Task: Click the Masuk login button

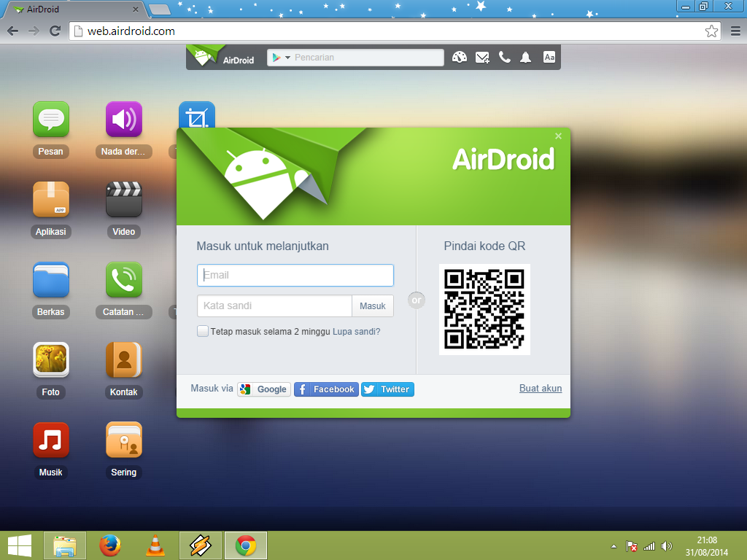Action: click(373, 306)
